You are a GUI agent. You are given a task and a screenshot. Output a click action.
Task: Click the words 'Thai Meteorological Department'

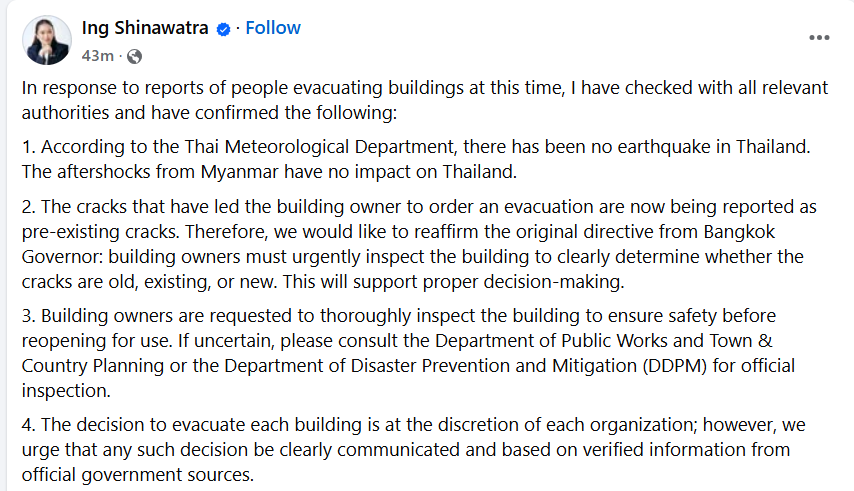(x=319, y=147)
